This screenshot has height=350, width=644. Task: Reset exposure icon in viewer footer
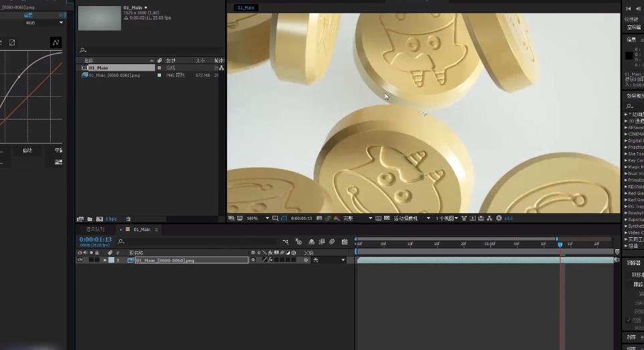tap(499, 218)
